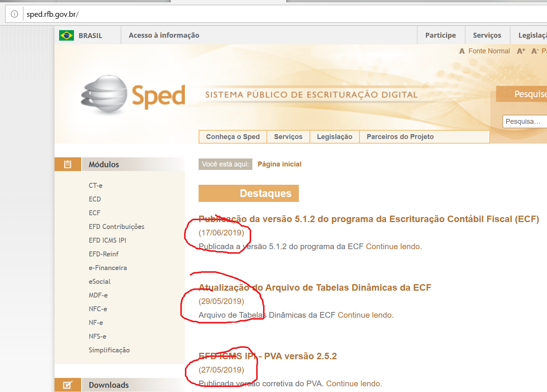Viewport: 547px width, 392px height.
Task: Click Continue lendo for Tabelas Dinâmicas
Action: coord(364,315)
